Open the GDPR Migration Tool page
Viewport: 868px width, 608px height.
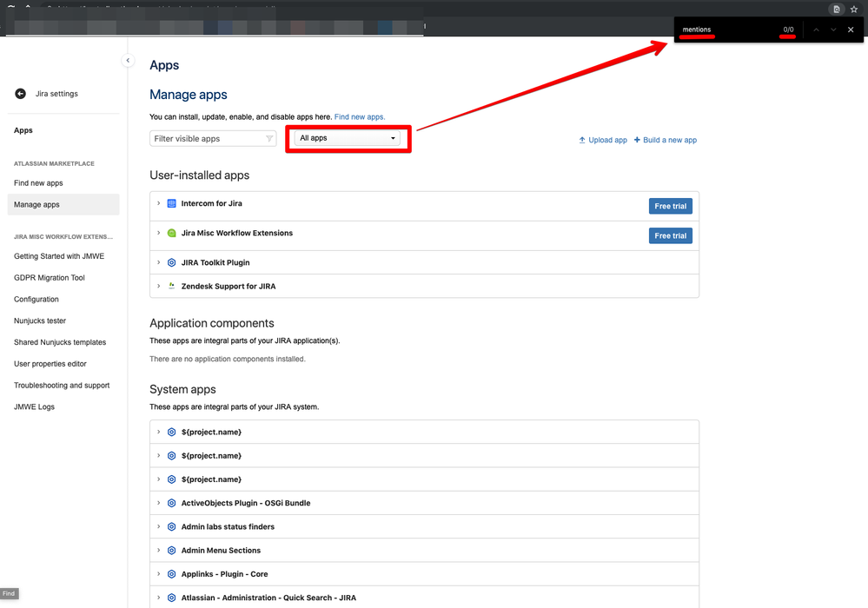point(50,278)
